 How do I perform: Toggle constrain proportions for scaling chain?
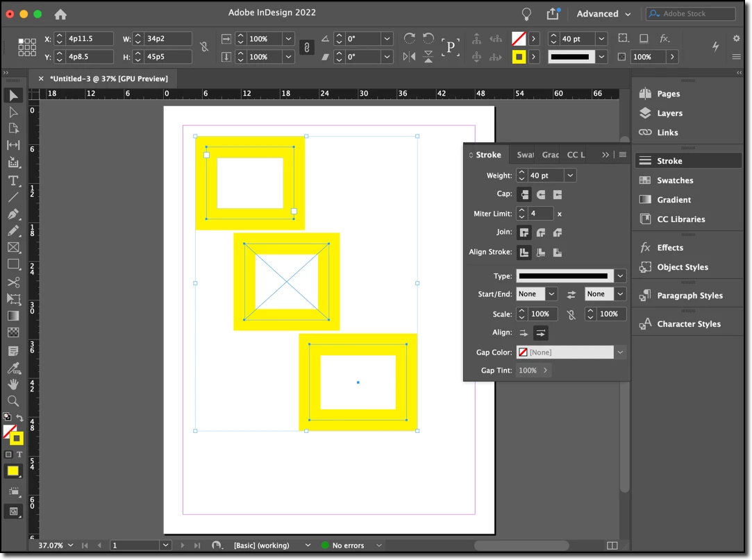(x=307, y=47)
